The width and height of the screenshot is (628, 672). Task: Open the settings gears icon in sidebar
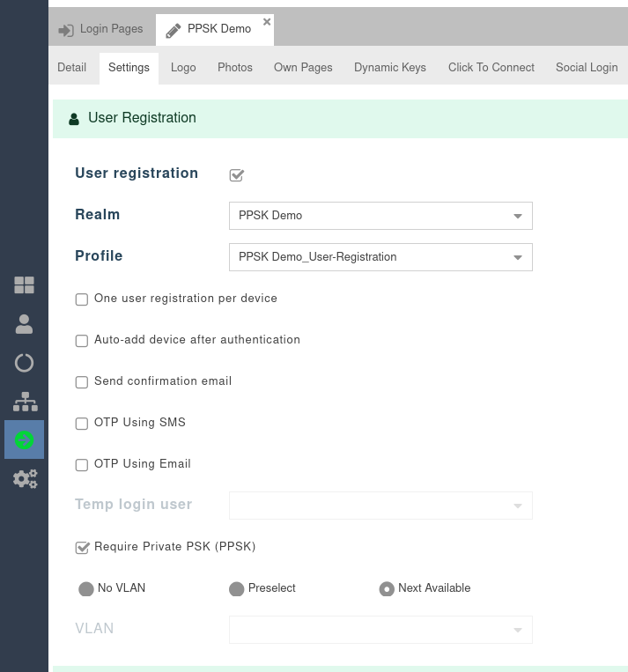tap(25, 478)
